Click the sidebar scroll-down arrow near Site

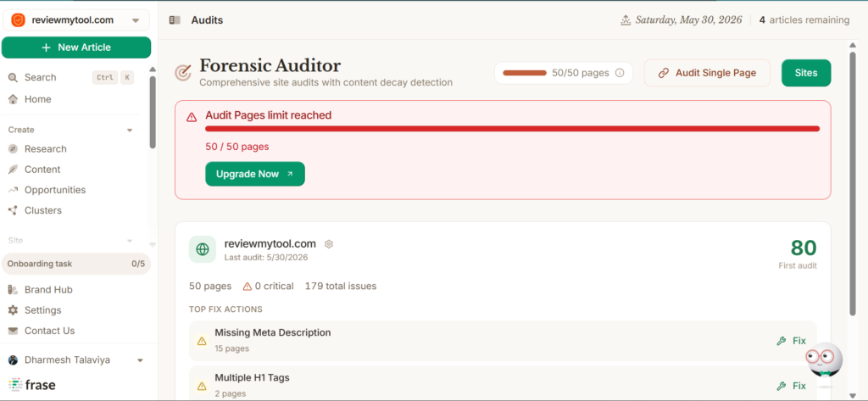(x=153, y=244)
